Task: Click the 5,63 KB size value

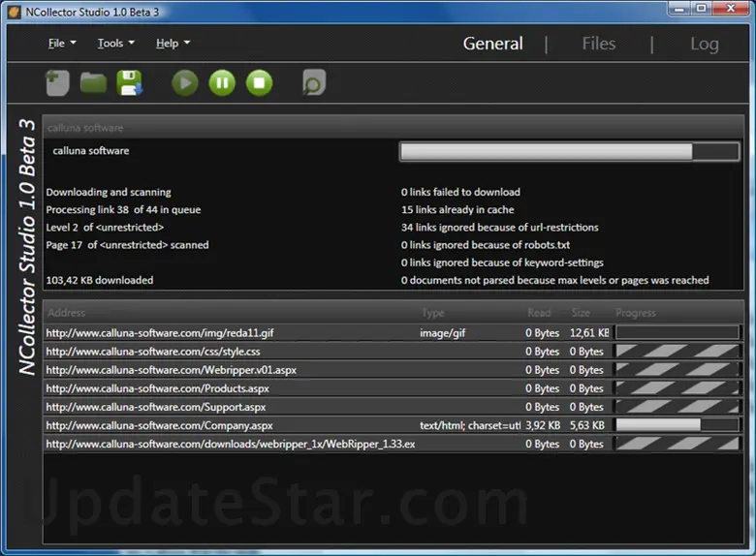Action: click(586, 425)
